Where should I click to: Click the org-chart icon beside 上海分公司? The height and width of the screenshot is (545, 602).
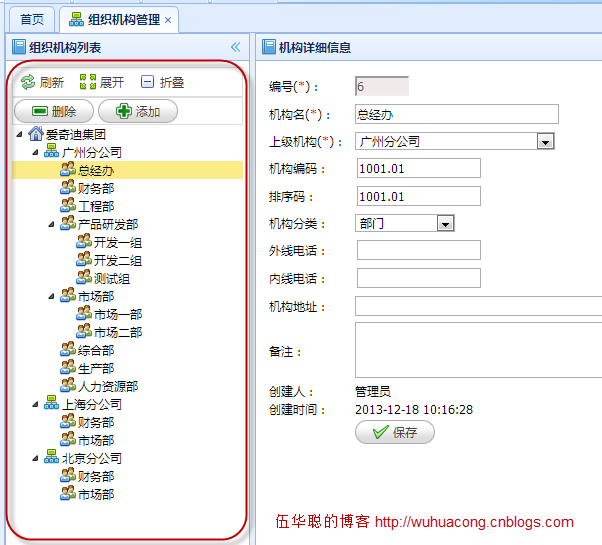click(x=51, y=403)
